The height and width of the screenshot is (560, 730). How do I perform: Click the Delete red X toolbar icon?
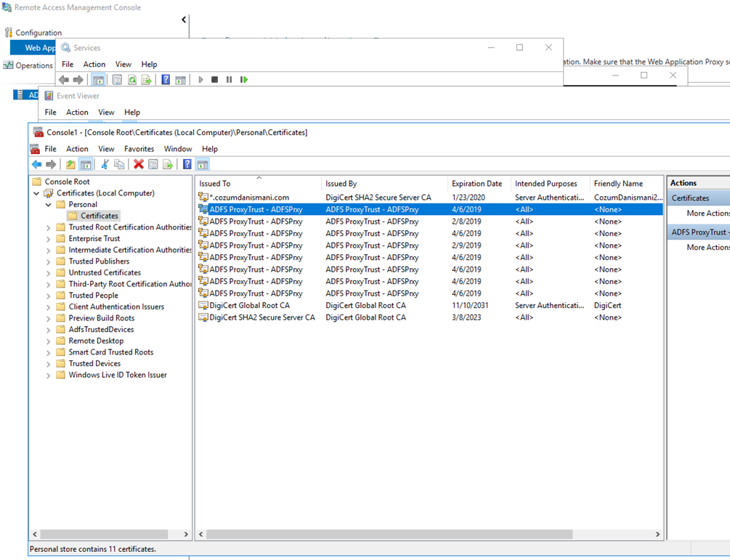(138, 165)
